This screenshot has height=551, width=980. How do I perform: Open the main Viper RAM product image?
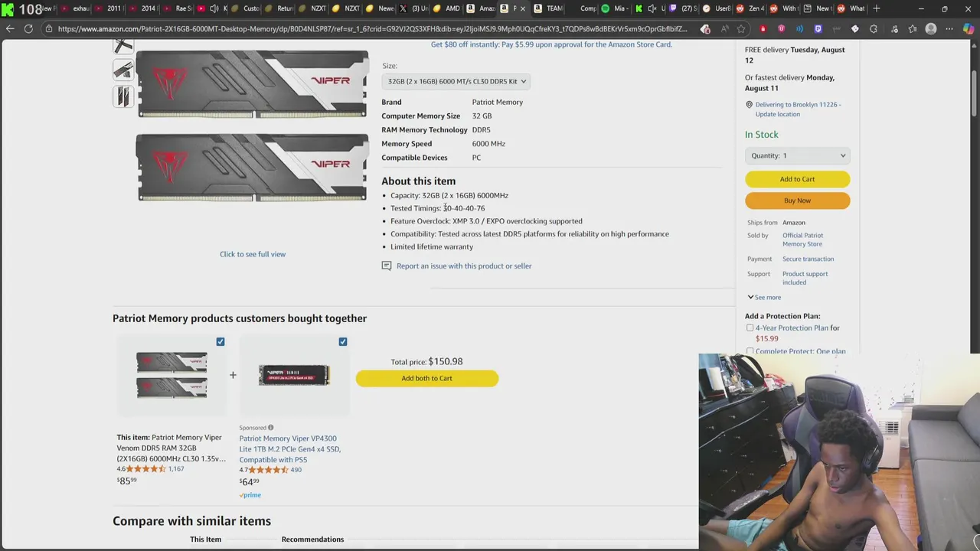(x=253, y=126)
